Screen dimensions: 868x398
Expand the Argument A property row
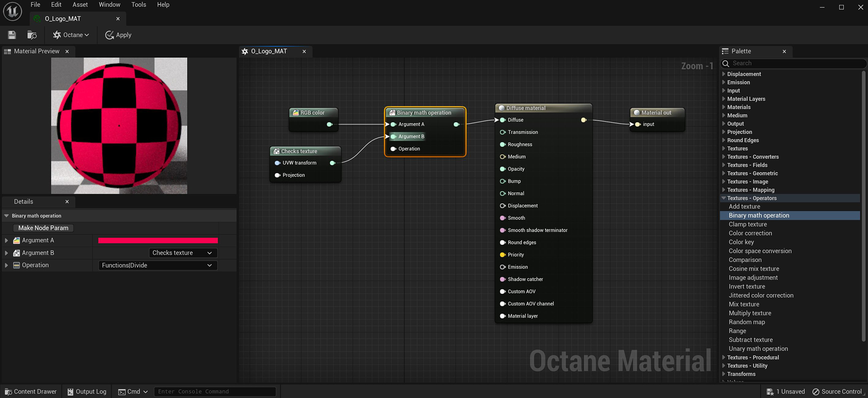tap(7, 240)
